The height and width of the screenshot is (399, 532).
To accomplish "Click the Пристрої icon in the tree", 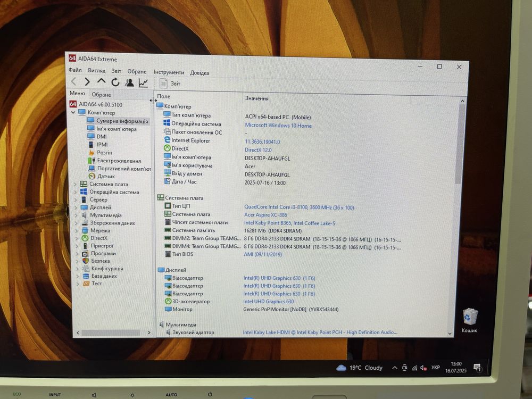I will (85, 246).
